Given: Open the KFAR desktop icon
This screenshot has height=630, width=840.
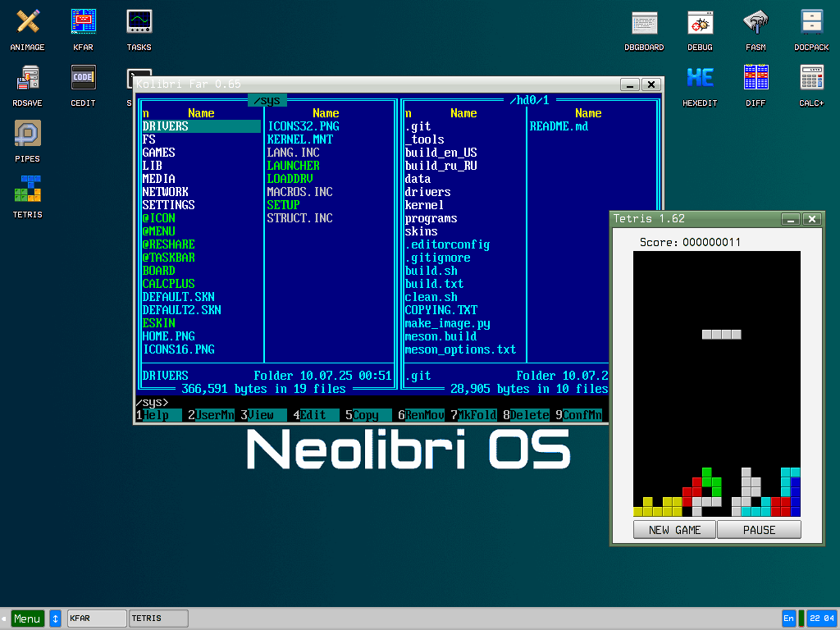Looking at the screenshot, I should 83,30.
